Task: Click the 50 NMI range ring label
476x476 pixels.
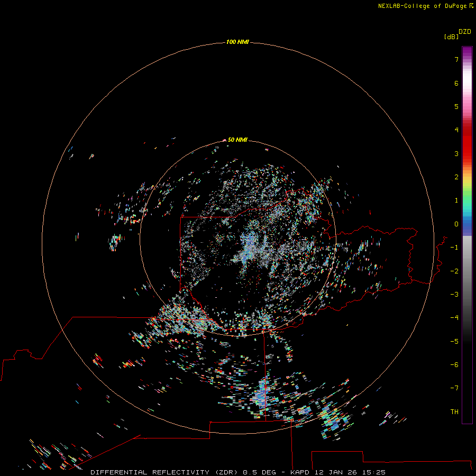Action: click(237, 140)
